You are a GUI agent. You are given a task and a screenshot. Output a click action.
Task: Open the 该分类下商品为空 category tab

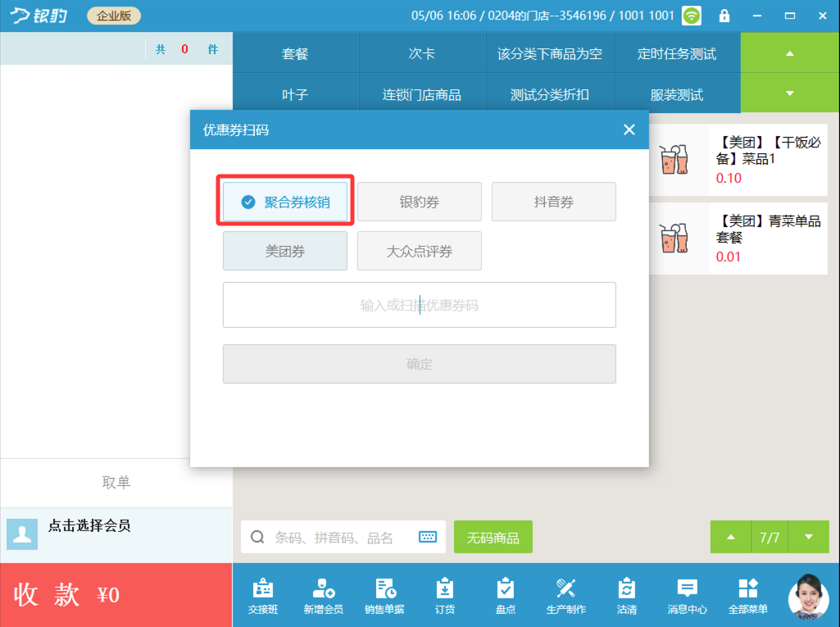[550, 53]
